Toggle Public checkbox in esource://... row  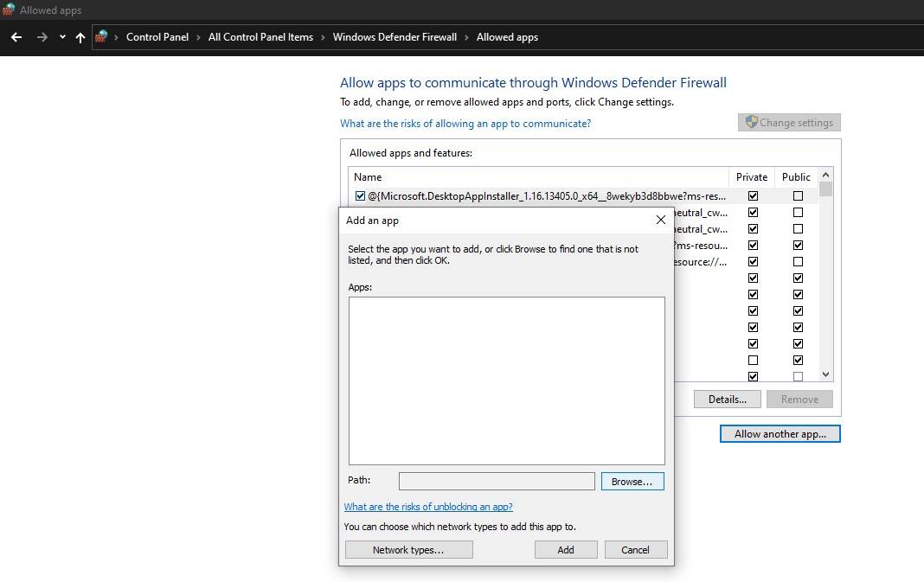[798, 261]
